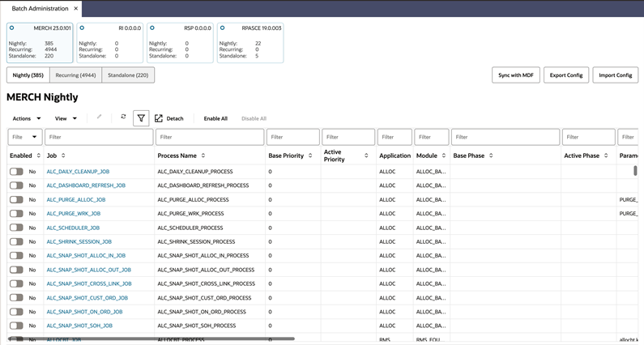Enable the ALC_DASHBOARD_REFRESH_JOB toggle
Viewport: 644px width, 345px height.
tap(16, 185)
